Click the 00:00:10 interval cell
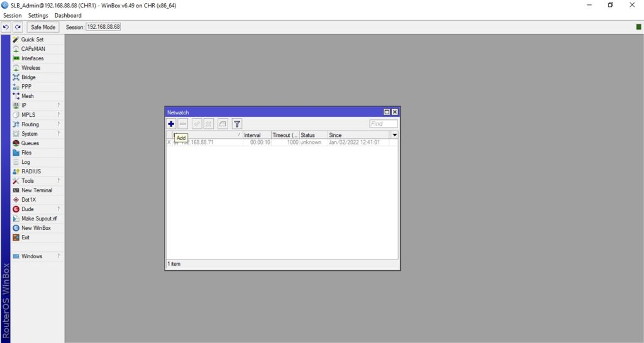The height and width of the screenshot is (343, 644). [x=260, y=143]
